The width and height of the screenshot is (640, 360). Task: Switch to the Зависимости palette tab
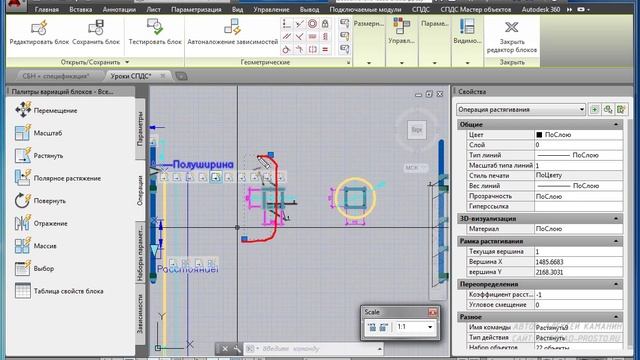pos(140,314)
